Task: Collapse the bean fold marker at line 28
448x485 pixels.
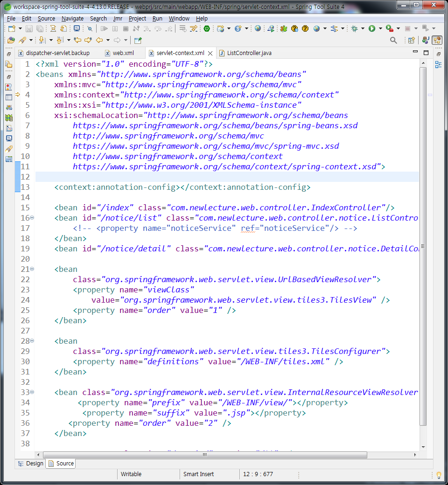Action: tap(32, 341)
